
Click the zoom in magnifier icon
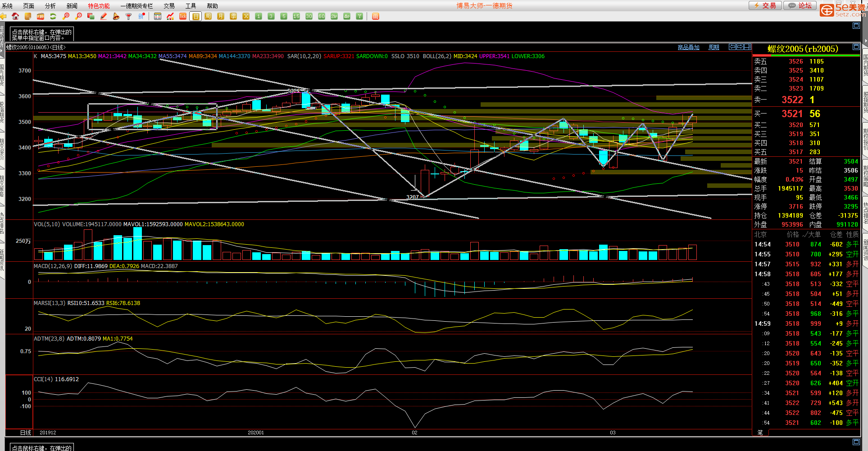[x=66, y=16]
